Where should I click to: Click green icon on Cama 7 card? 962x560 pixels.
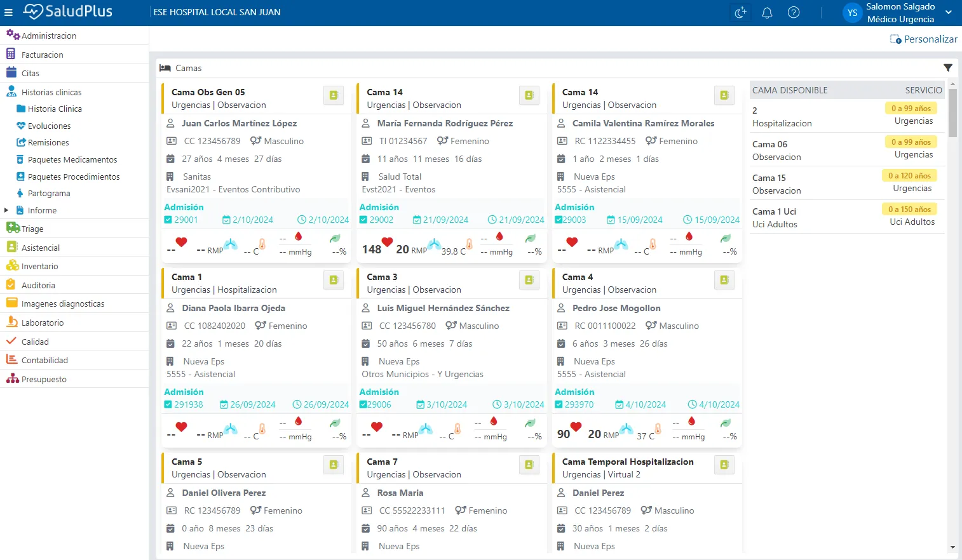point(529,465)
